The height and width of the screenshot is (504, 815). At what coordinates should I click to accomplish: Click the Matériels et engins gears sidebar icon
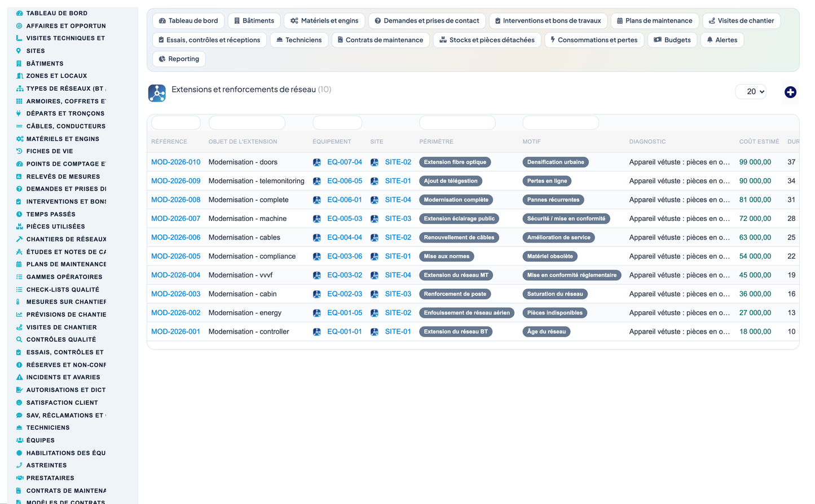point(19,139)
